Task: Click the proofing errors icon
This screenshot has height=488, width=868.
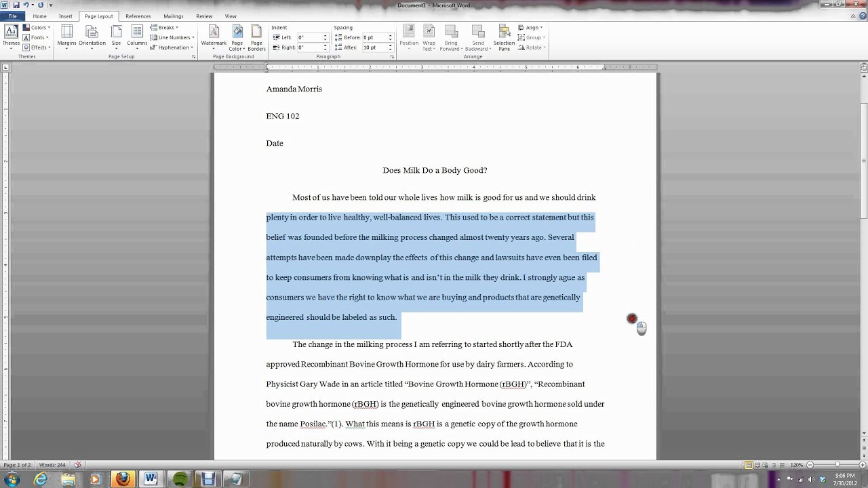Action: pos(77,465)
